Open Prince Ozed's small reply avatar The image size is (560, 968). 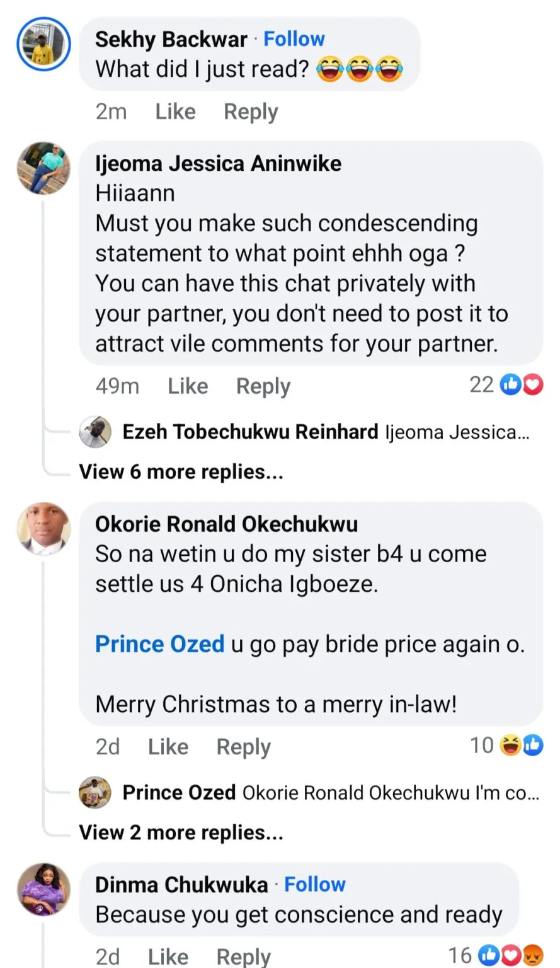point(95,792)
